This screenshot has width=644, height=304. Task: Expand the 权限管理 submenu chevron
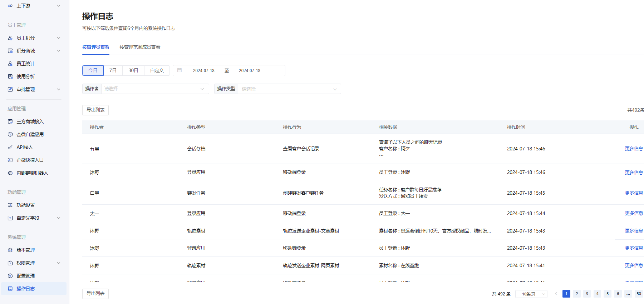click(x=59, y=263)
